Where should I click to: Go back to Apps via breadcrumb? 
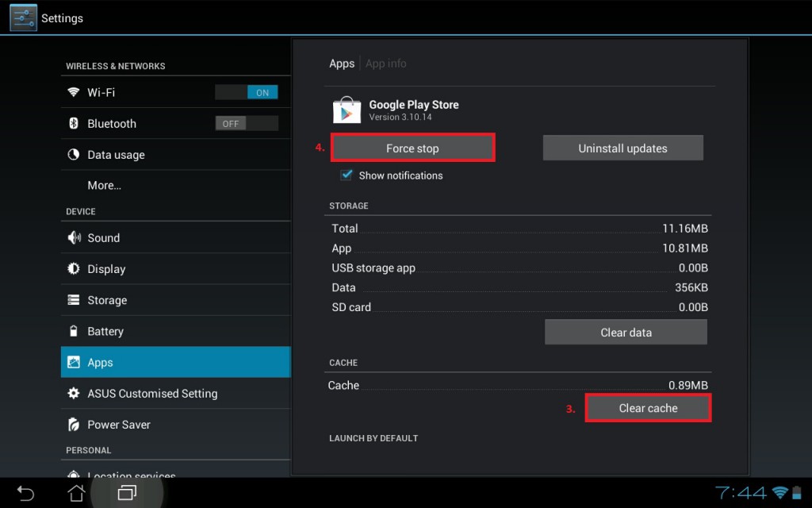(x=342, y=63)
